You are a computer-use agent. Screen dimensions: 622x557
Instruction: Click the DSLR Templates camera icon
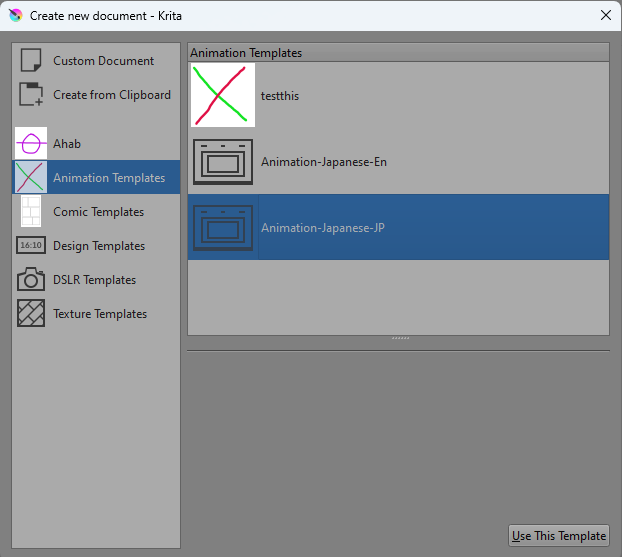[31, 279]
